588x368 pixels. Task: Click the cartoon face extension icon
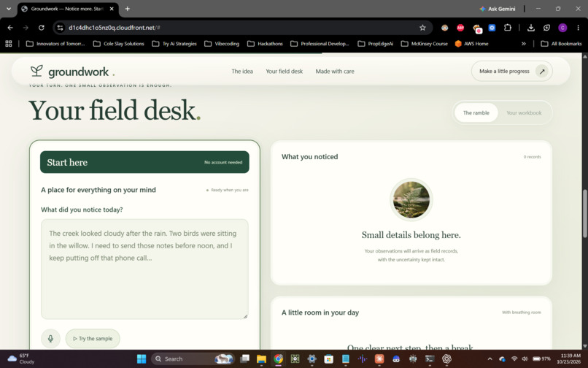click(444, 28)
